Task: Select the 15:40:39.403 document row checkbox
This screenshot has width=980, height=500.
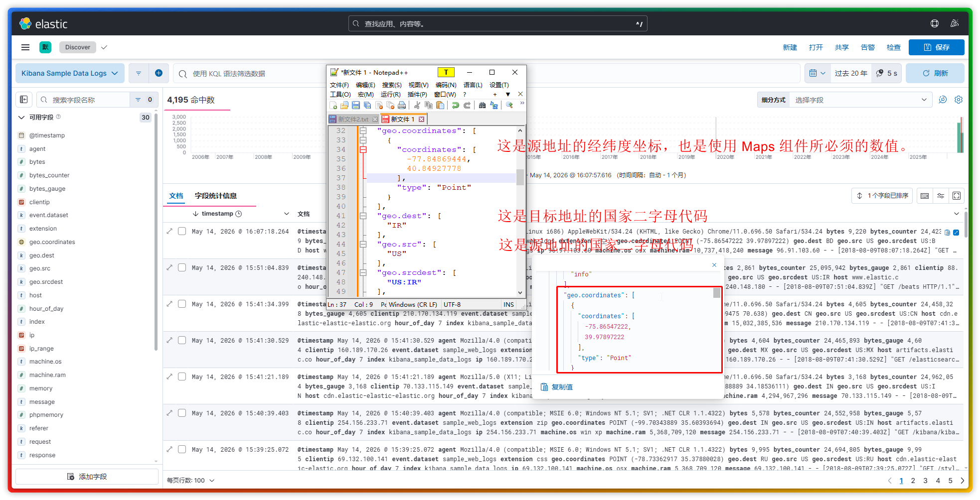Action: (x=182, y=413)
